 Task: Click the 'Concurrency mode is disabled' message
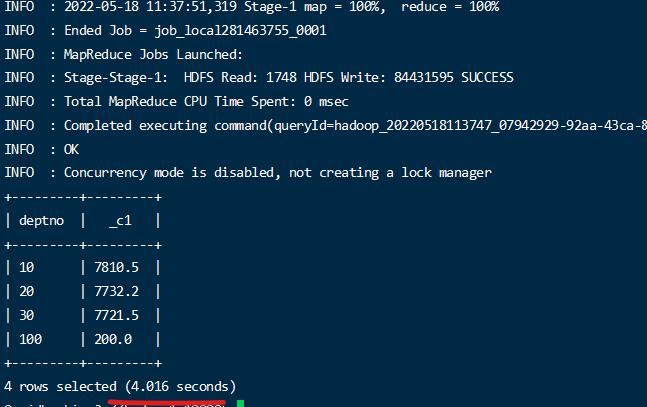coord(172,173)
